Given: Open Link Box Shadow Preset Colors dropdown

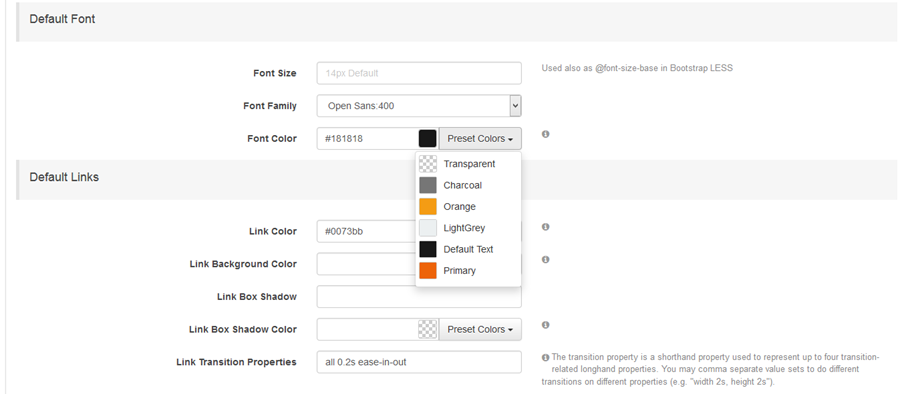Looking at the screenshot, I should [x=480, y=330].
